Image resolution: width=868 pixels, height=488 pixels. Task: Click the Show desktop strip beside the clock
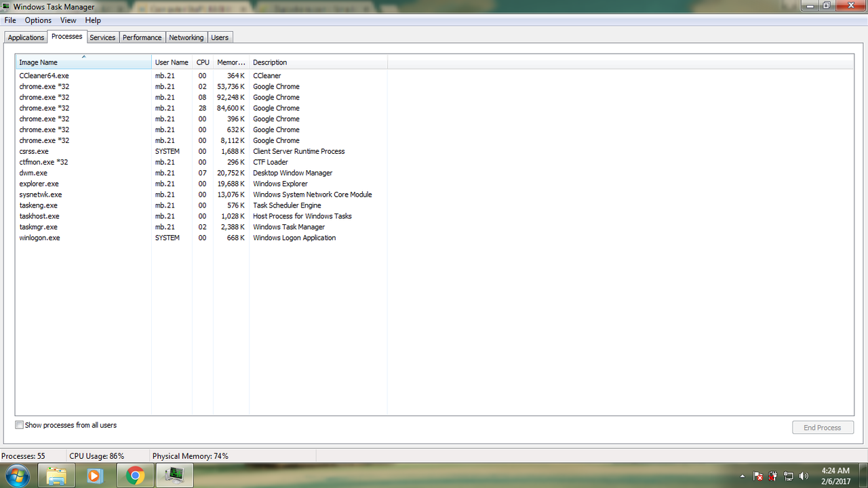pyautogui.click(x=863, y=476)
